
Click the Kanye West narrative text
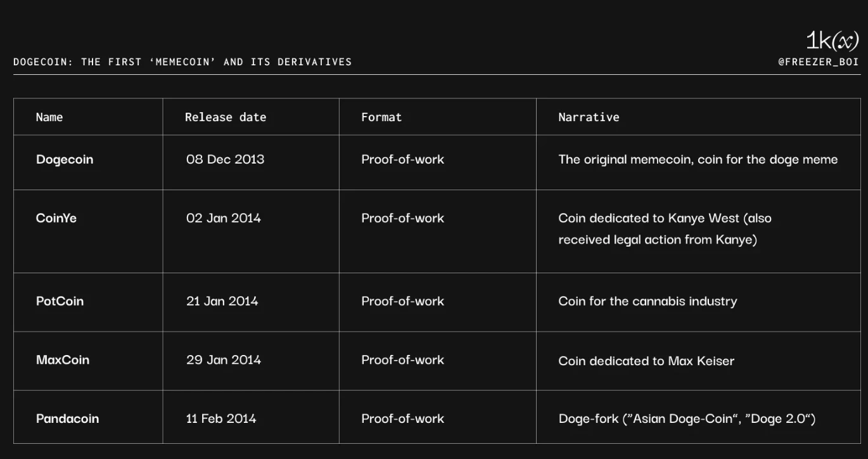click(664, 229)
